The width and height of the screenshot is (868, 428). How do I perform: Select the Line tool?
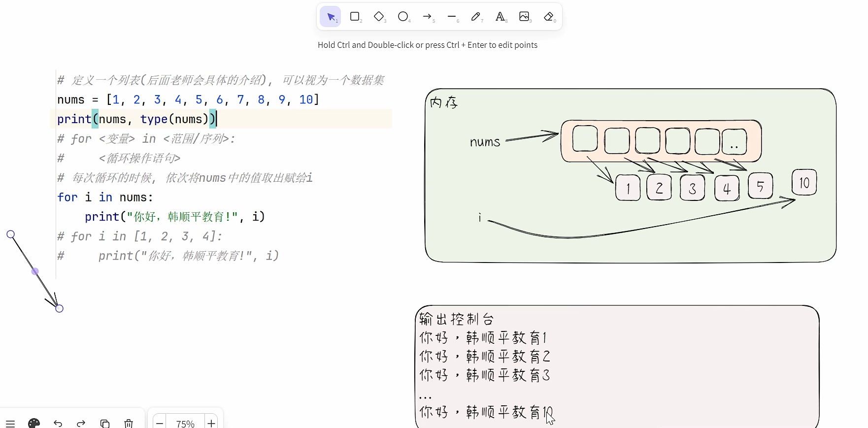coord(452,17)
